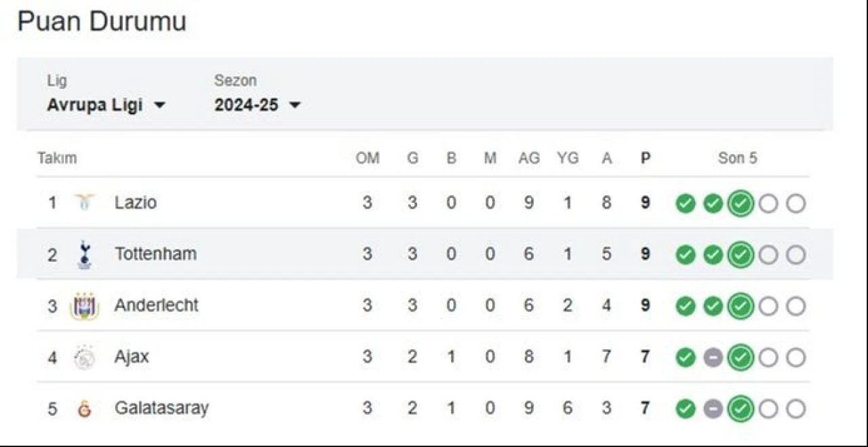
Task: Open the Galatasaray team link
Action: 161,408
